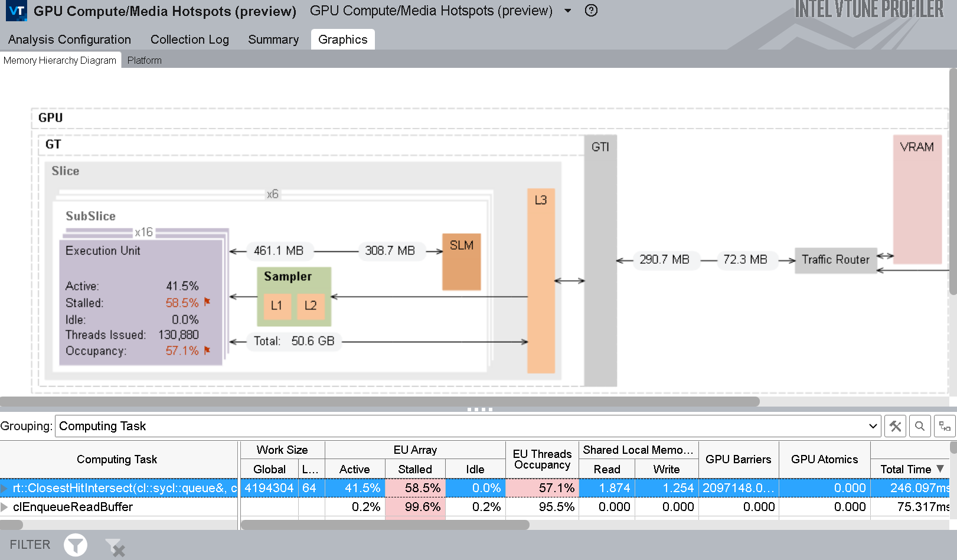Switch to the Analysis Configuration tab
This screenshot has width=957, height=560.
(70, 40)
